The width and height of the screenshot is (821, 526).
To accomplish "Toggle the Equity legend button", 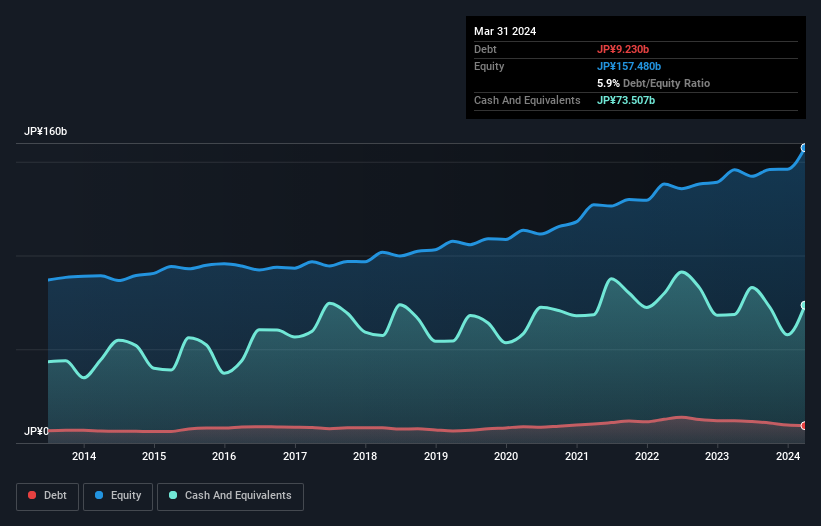I will click(118, 496).
